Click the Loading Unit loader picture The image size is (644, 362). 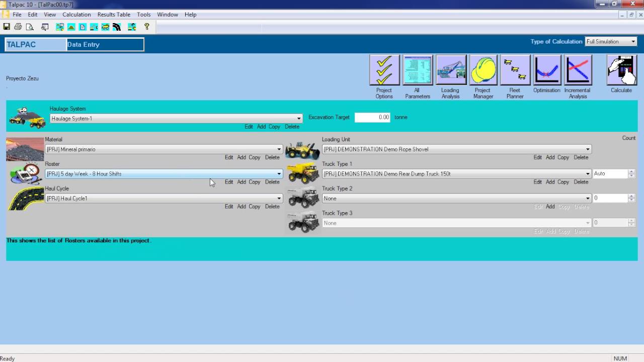point(302,150)
